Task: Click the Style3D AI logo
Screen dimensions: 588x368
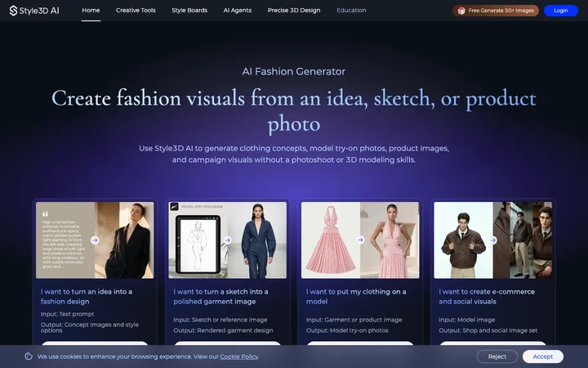Action: (x=34, y=11)
